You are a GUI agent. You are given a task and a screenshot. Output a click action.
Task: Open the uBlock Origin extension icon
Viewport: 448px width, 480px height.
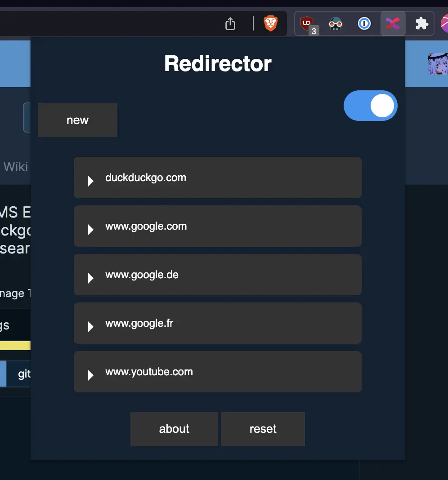[x=307, y=23]
